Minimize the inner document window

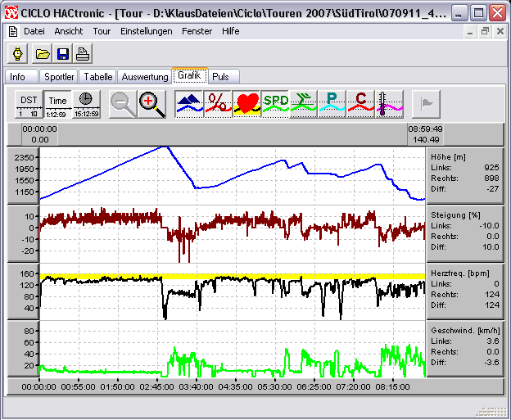pyautogui.click(x=470, y=32)
